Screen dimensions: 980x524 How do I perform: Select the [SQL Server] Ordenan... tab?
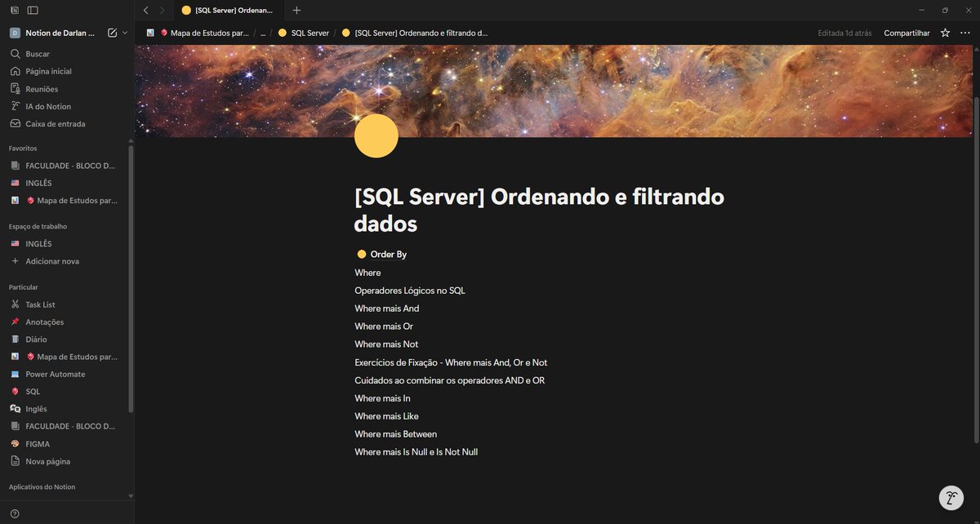click(227, 10)
